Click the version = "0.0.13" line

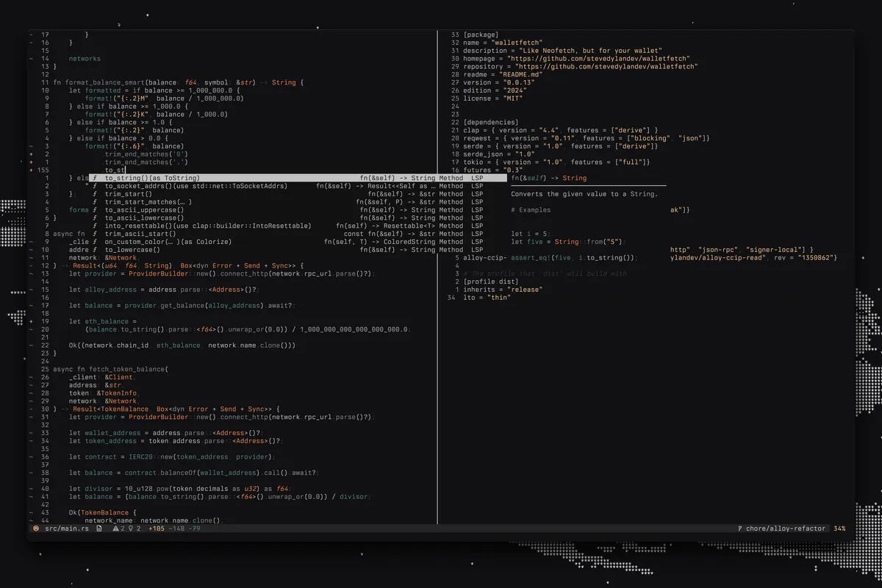499,82
